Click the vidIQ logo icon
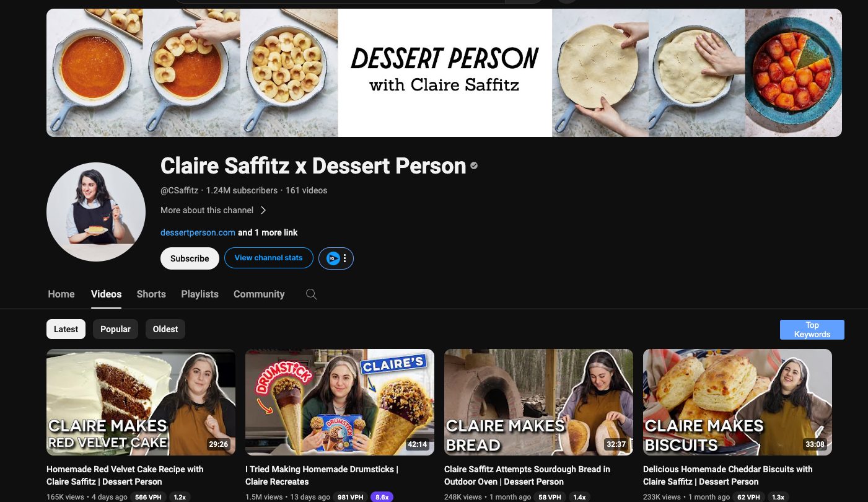Image resolution: width=868 pixels, height=502 pixels. click(333, 258)
